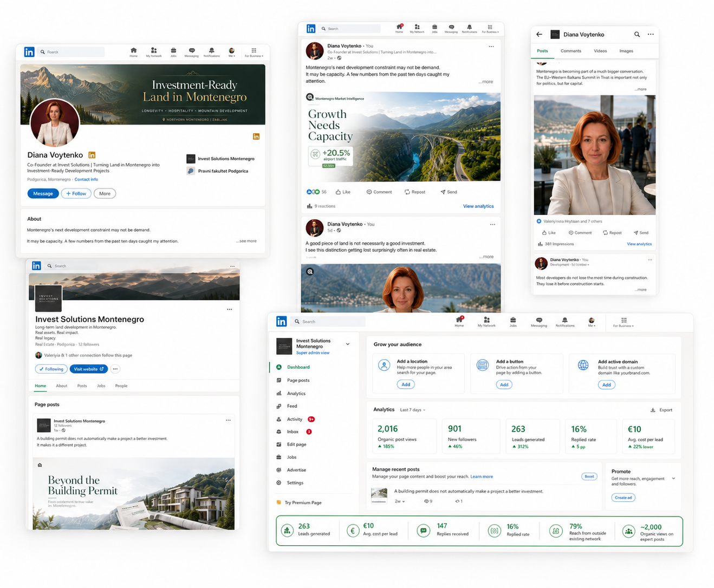Open Activity in the admin sidebar

pos(295,419)
